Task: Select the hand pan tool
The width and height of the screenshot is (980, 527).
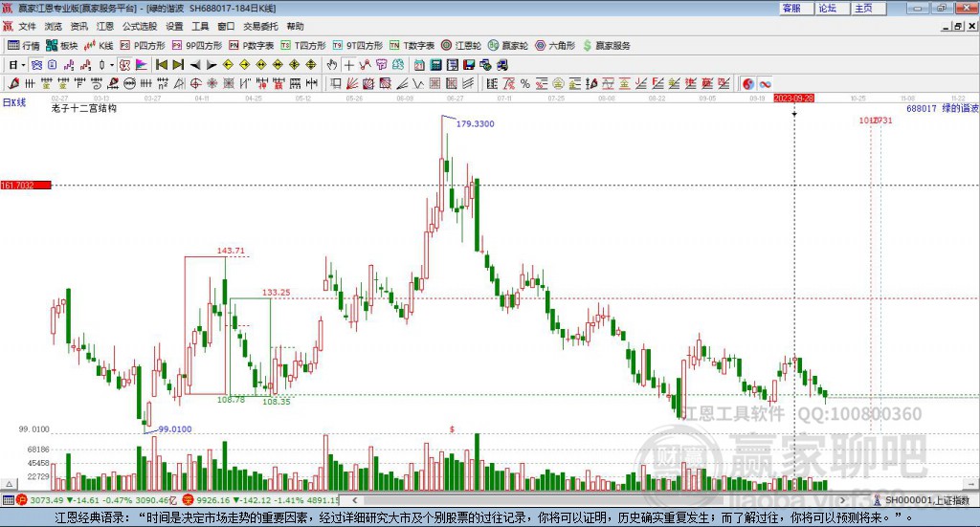Action: (x=332, y=65)
